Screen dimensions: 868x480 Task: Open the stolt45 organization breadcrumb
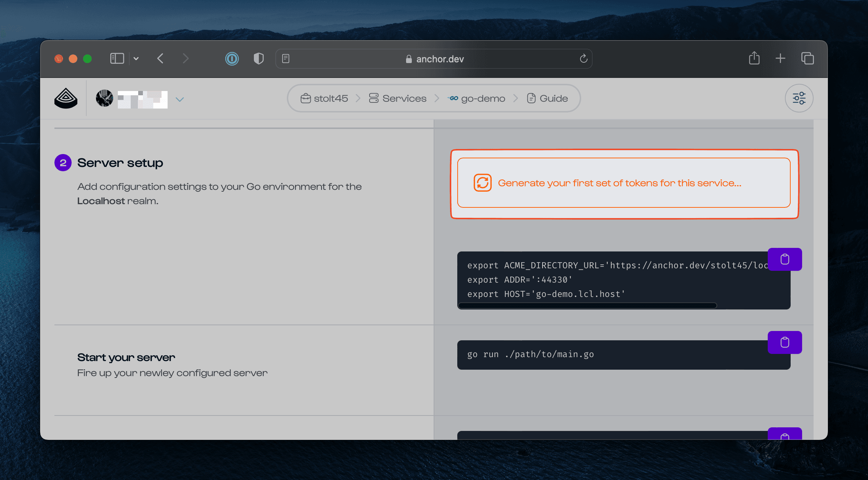pos(324,99)
